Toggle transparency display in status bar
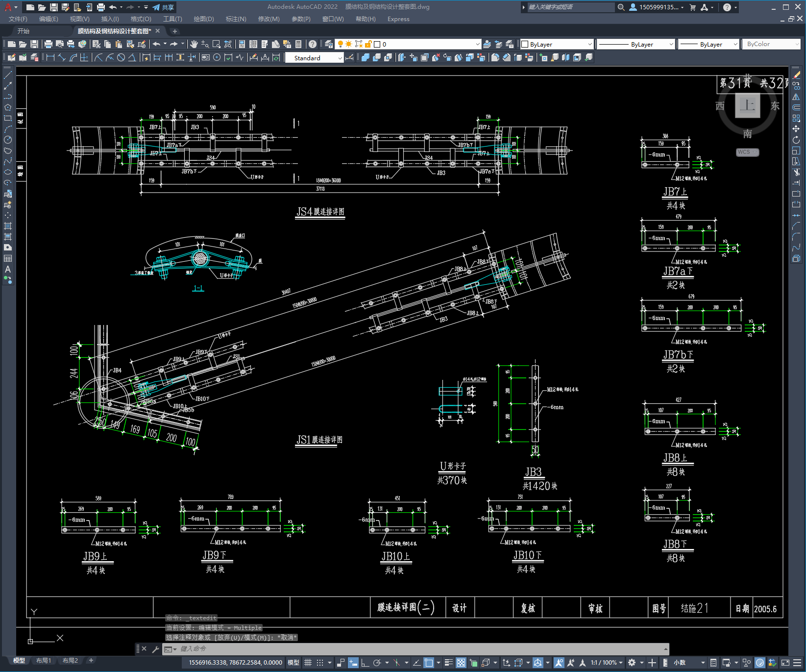Image resolution: width=806 pixels, height=672 pixels. tap(461, 663)
